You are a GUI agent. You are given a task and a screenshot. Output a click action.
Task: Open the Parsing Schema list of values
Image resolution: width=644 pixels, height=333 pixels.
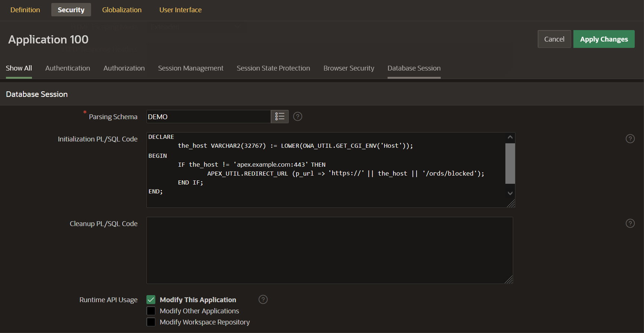click(279, 117)
